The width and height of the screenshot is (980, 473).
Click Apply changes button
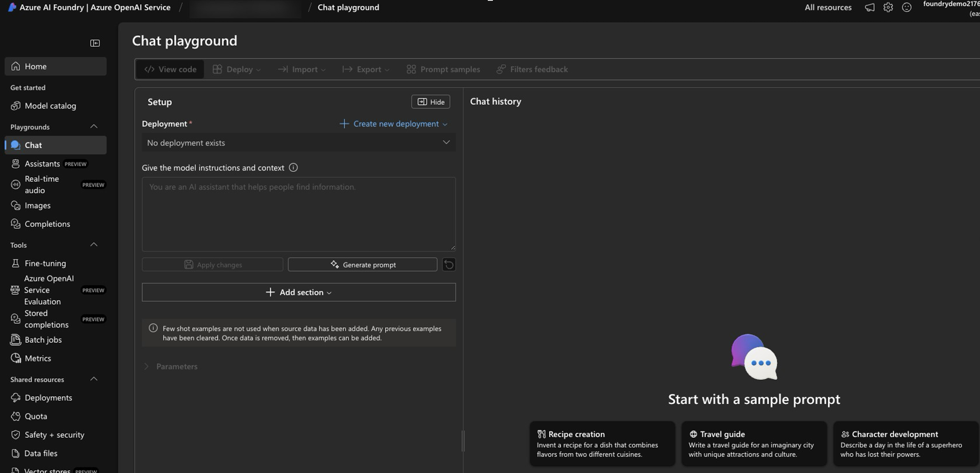click(212, 265)
